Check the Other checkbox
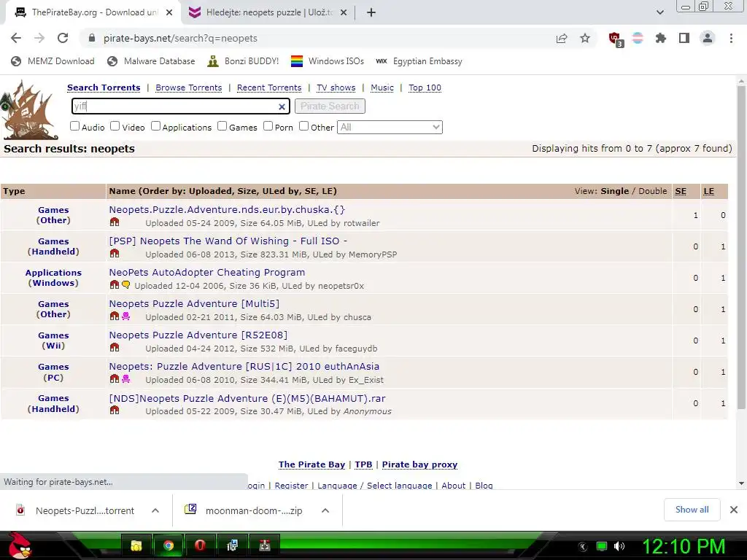 (x=304, y=126)
